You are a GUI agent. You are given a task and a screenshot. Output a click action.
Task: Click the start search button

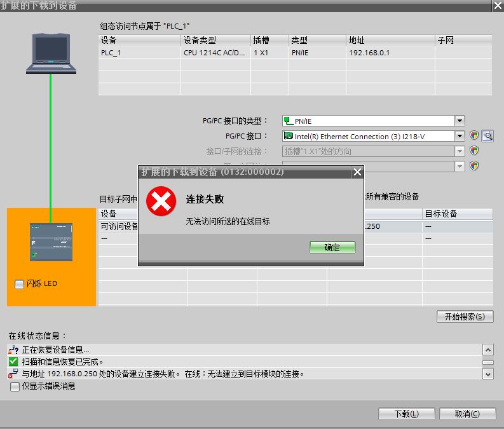click(465, 317)
